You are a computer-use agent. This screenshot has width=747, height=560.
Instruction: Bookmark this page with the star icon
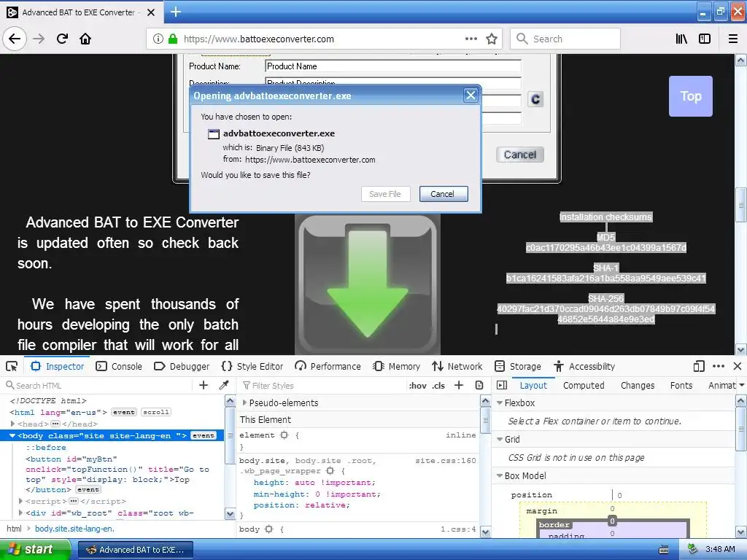click(492, 39)
